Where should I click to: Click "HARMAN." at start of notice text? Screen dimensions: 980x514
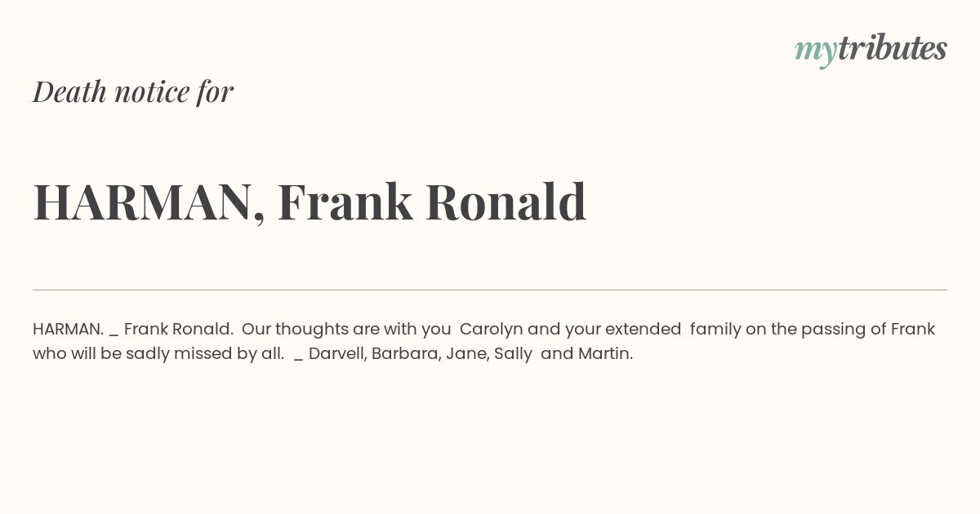68,329
